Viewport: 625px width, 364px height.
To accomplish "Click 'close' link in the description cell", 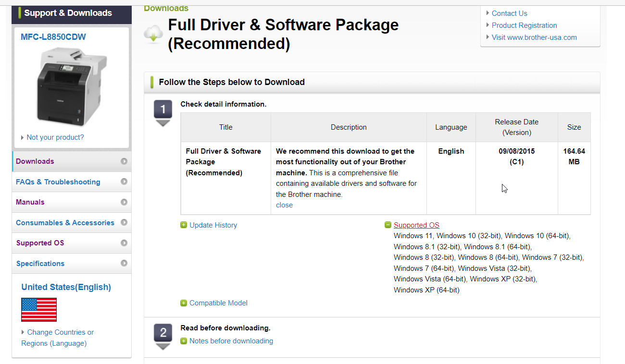I will (x=284, y=205).
